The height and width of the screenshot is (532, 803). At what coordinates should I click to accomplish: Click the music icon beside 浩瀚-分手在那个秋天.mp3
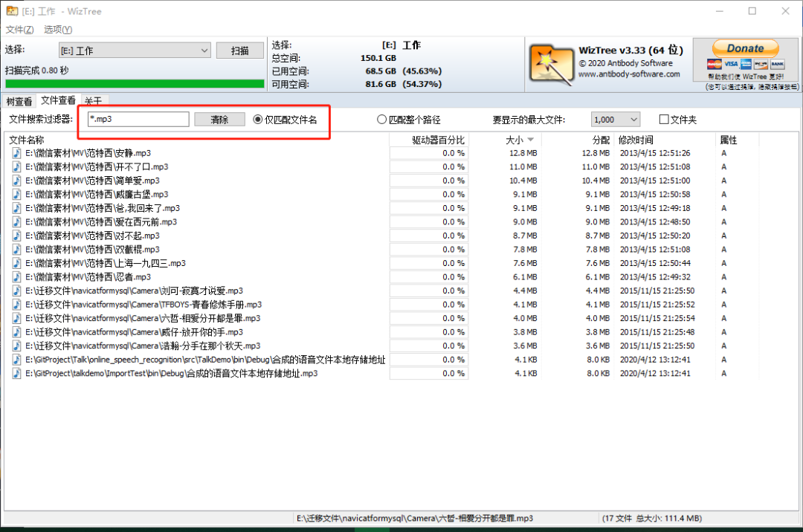click(17, 346)
